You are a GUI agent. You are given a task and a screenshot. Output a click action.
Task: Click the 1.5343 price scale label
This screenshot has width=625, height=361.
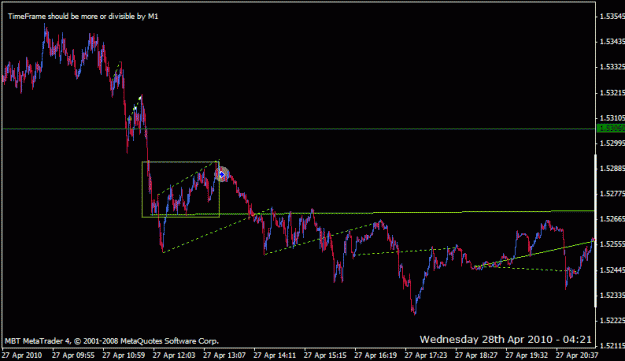coord(612,41)
